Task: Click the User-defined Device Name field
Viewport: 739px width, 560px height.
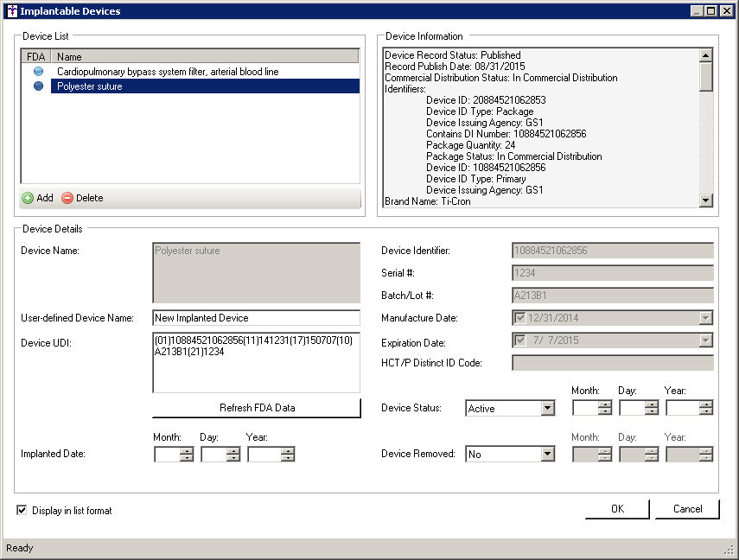Action: point(256,318)
